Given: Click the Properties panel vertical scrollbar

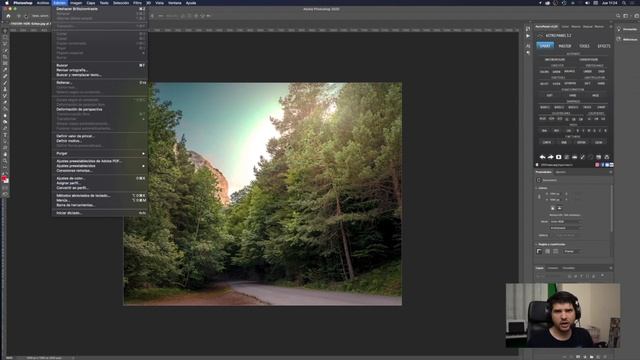Looking at the screenshot, I should 611,208.
